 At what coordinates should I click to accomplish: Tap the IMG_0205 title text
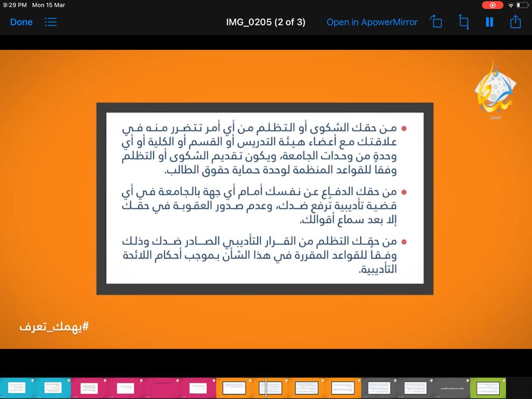(265, 22)
